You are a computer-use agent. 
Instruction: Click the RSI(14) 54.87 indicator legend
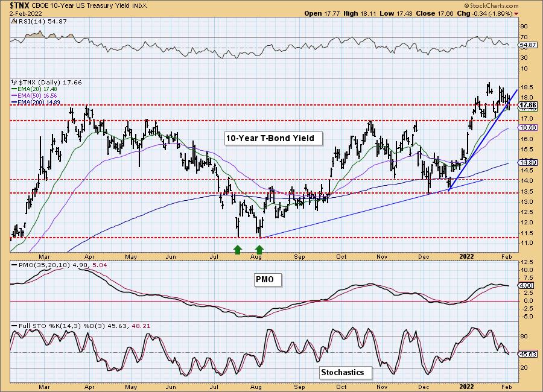[x=42, y=22]
